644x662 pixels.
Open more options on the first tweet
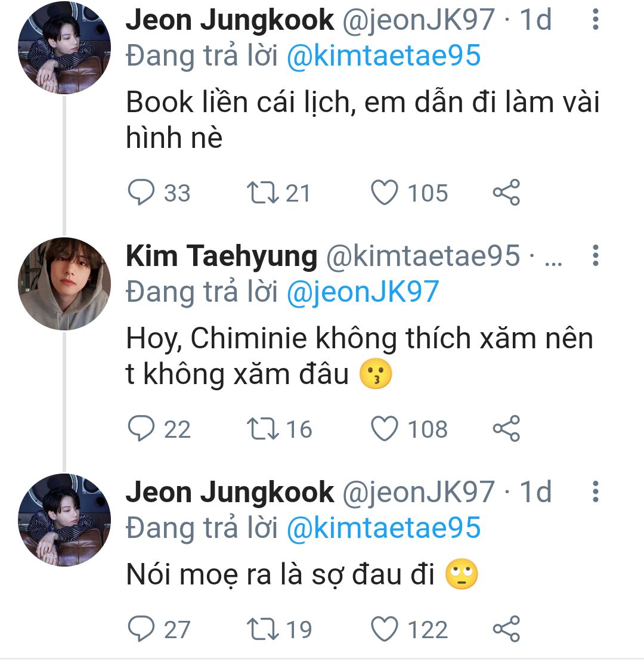(x=595, y=20)
